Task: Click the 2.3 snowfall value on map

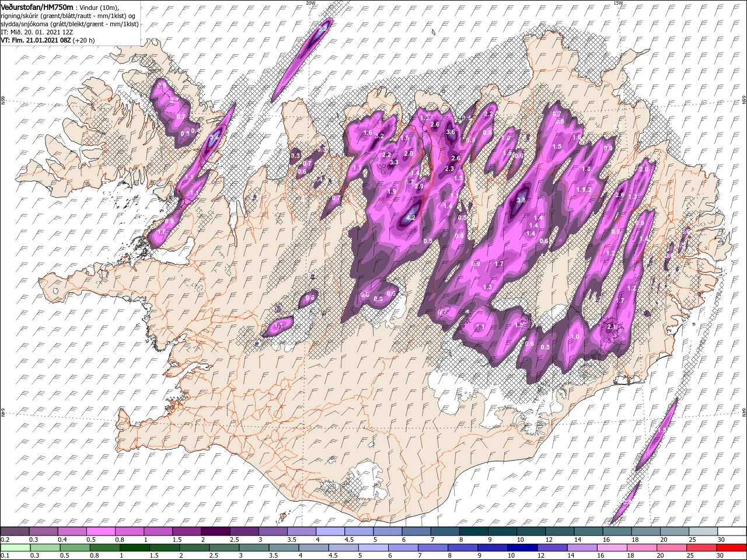Action: point(449,169)
